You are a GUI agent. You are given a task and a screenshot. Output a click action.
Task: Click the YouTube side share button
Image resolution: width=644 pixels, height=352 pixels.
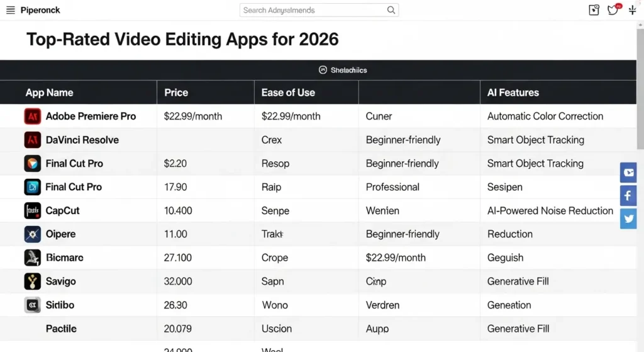tap(628, 173)
